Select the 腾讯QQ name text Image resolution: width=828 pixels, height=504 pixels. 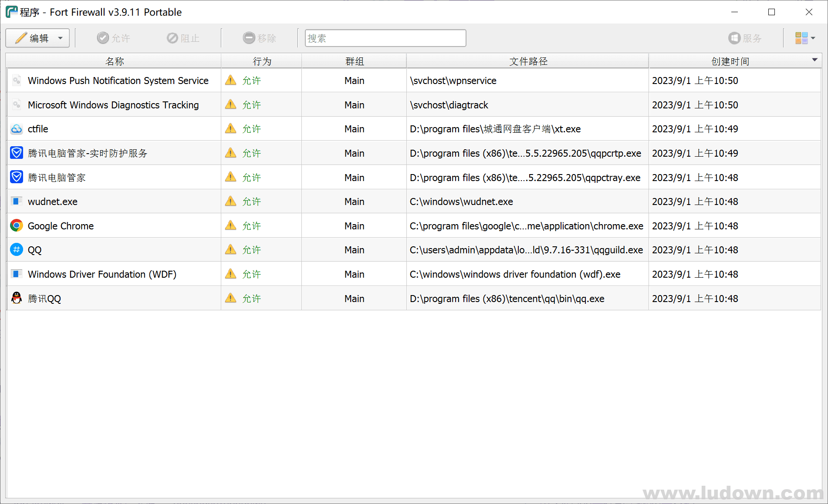[x=44, y=299]
